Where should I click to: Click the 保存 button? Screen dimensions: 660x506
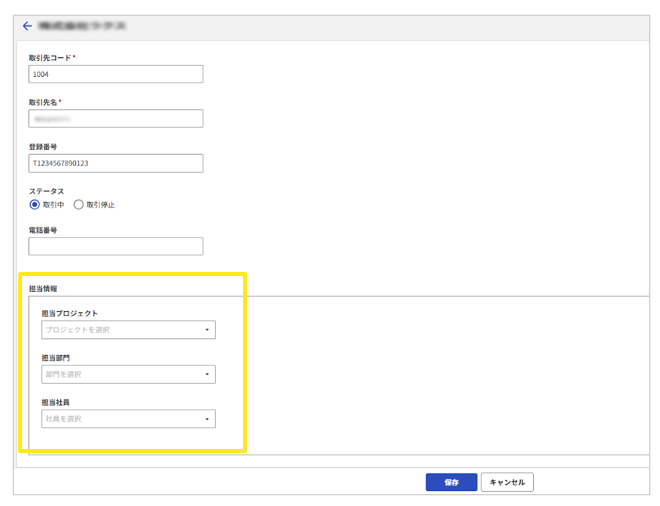(x=451, y=482)
